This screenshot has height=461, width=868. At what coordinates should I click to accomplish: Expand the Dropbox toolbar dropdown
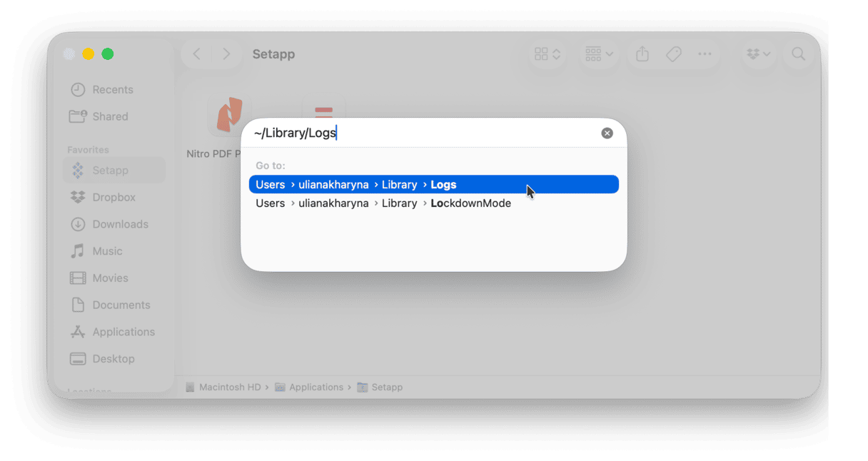pyautogui.click(x=758, y=54)
